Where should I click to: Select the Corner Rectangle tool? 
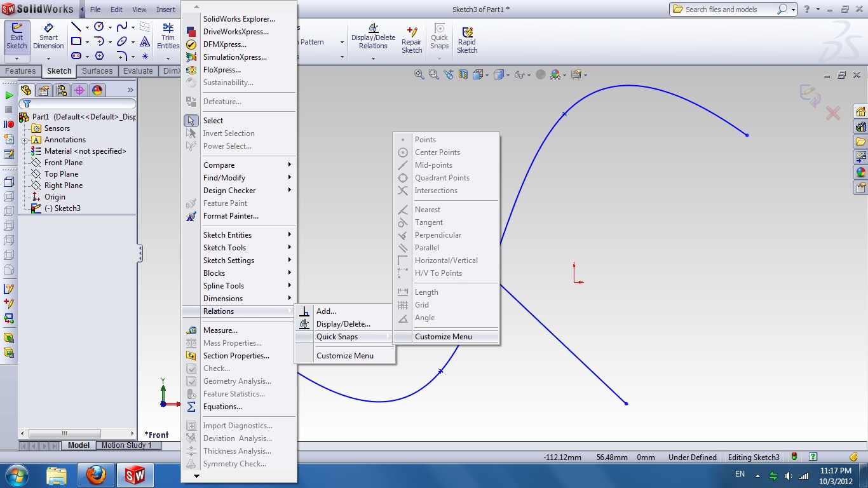click(76, 41)
